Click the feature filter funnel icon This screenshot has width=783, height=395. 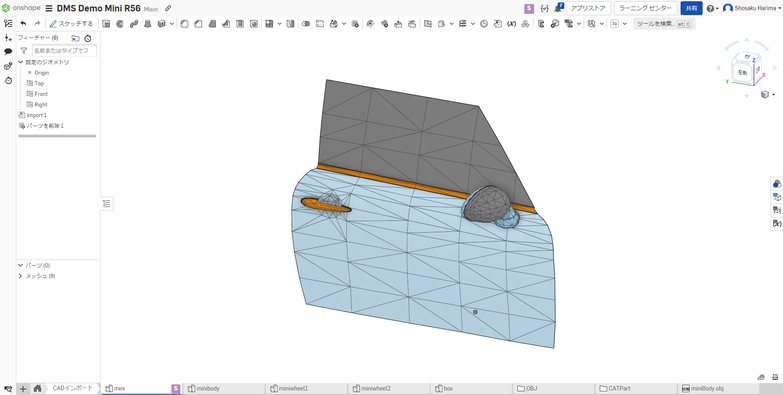tap(23, 50)
